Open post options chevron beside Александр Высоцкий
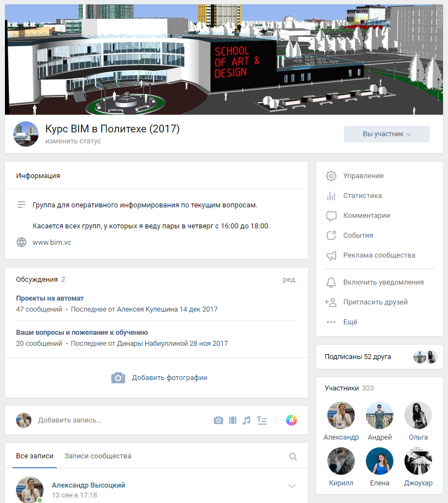This screenshot has height=503, width=448. [x=292, y=486]
